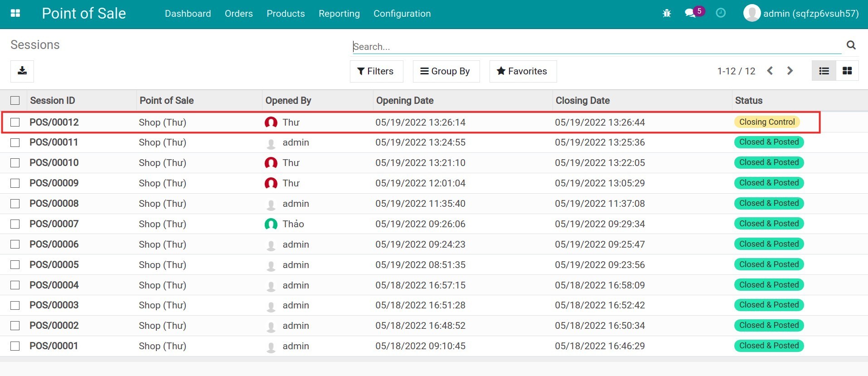Open the Configuration menu
The image size is (868, 376).
402,14
